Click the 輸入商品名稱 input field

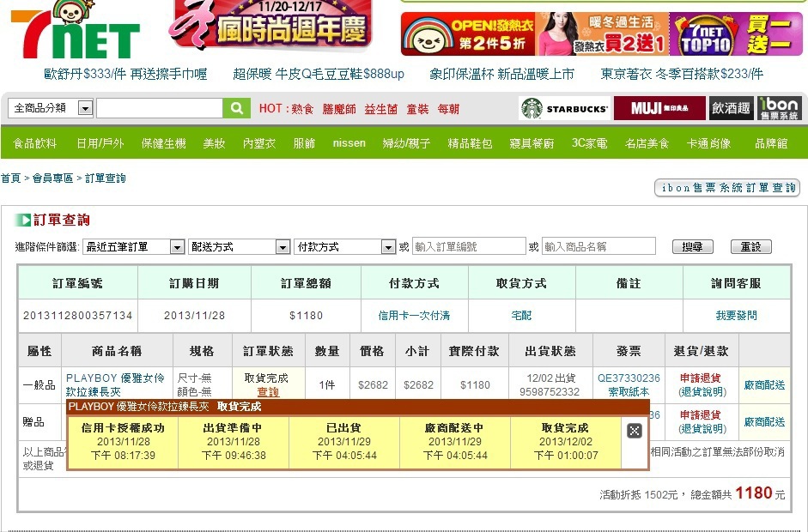click(598, 246)
